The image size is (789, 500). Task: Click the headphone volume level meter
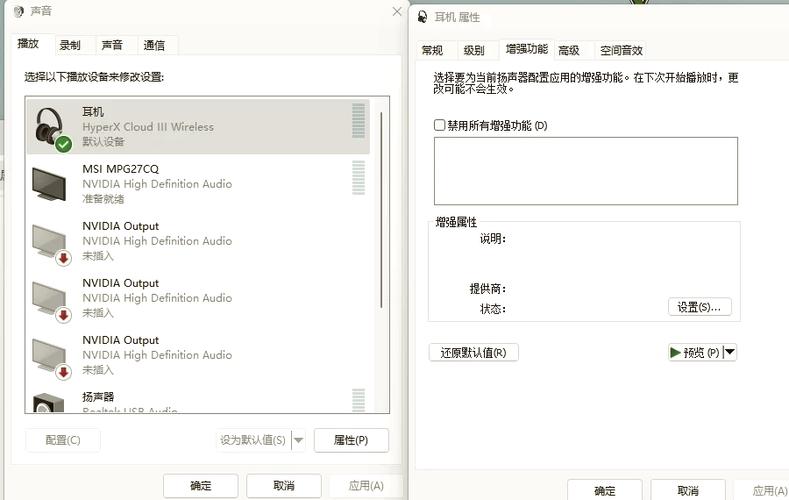click(x=358, y=121)
